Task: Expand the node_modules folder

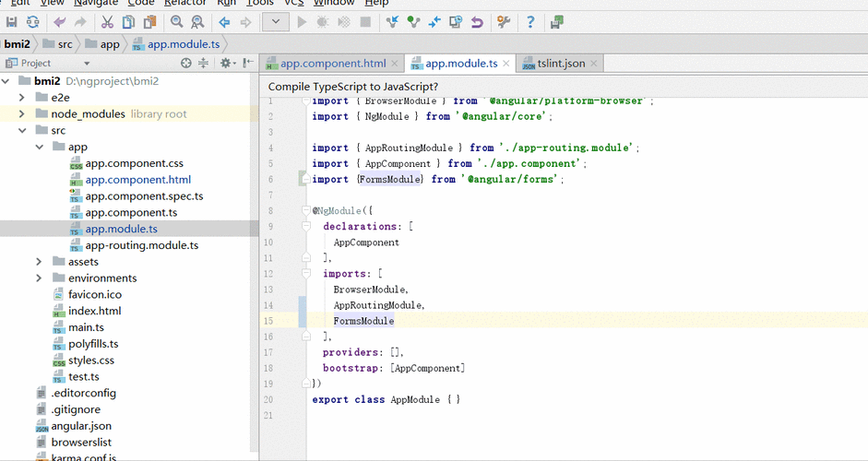Action: 21,114
